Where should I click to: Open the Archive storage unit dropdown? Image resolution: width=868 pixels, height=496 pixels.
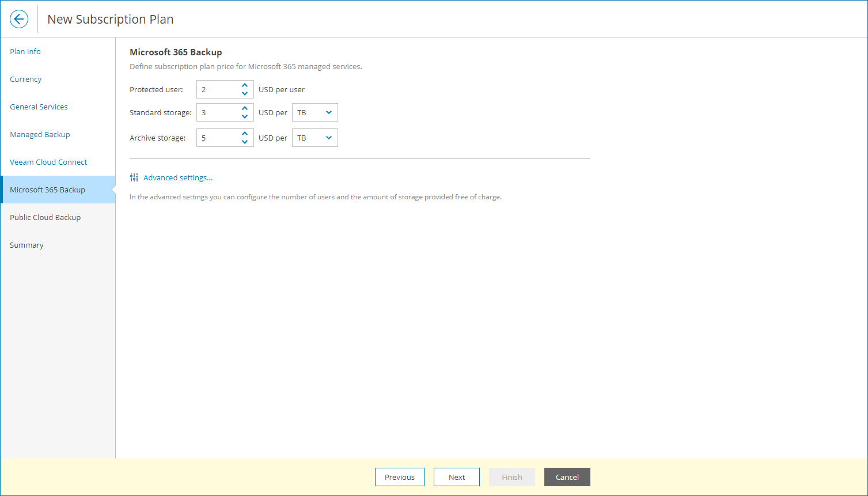click(315, 138)
